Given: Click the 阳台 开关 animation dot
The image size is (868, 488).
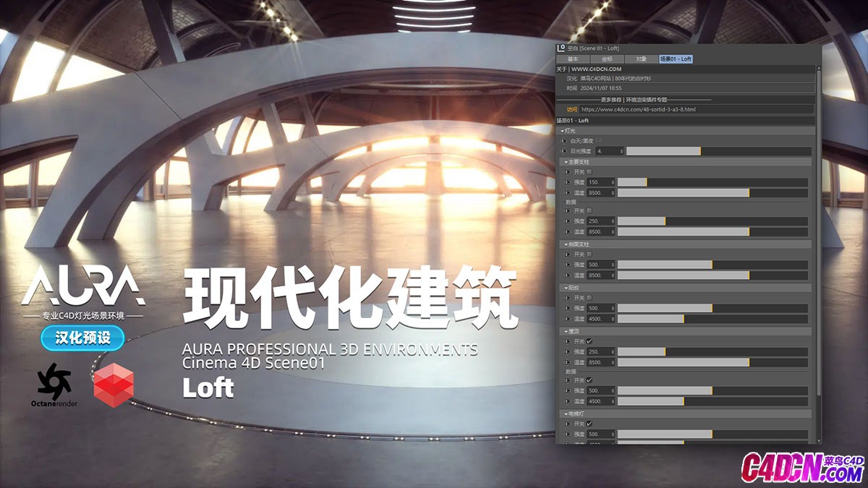Looking at the screenshot, I should click(569, 298).
